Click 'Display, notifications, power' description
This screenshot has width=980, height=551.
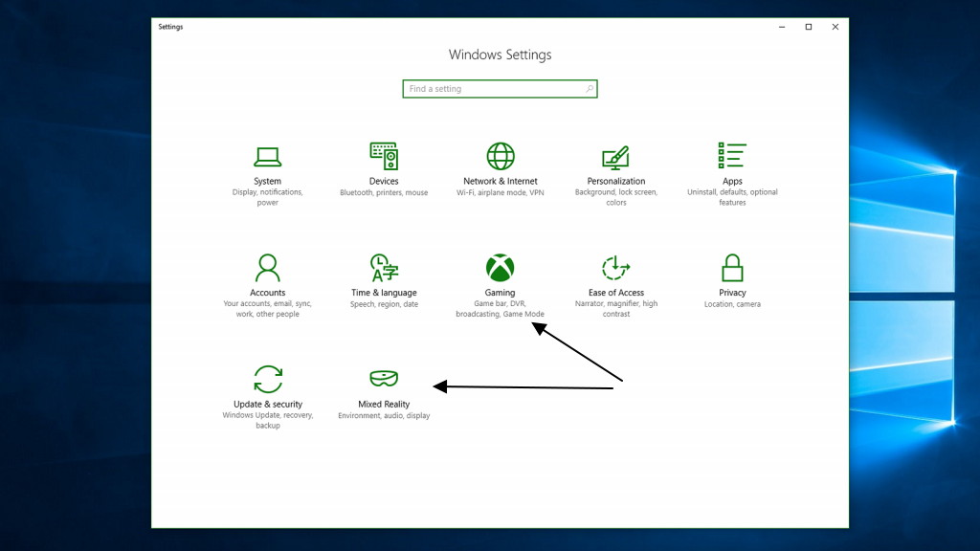[268, 197]
